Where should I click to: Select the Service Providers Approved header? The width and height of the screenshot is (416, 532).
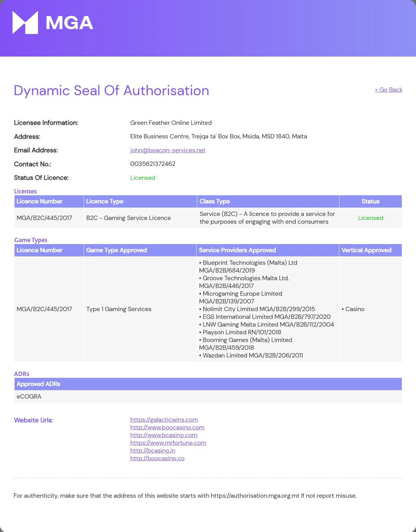tap(237, 250)
